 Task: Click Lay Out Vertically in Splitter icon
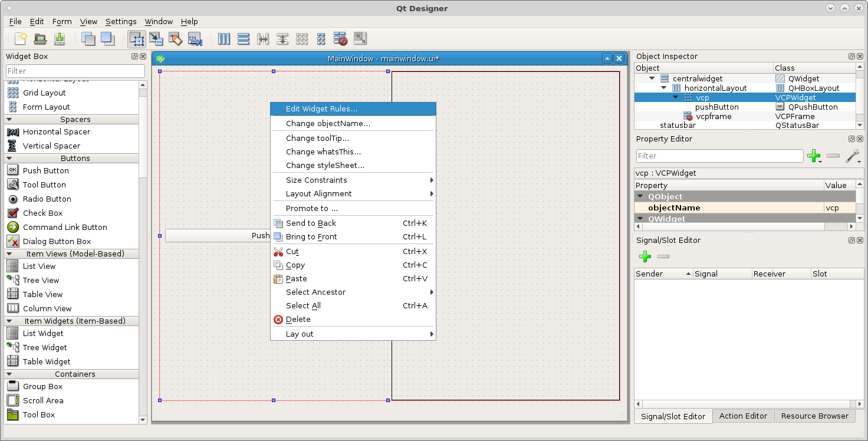[282, 39]
